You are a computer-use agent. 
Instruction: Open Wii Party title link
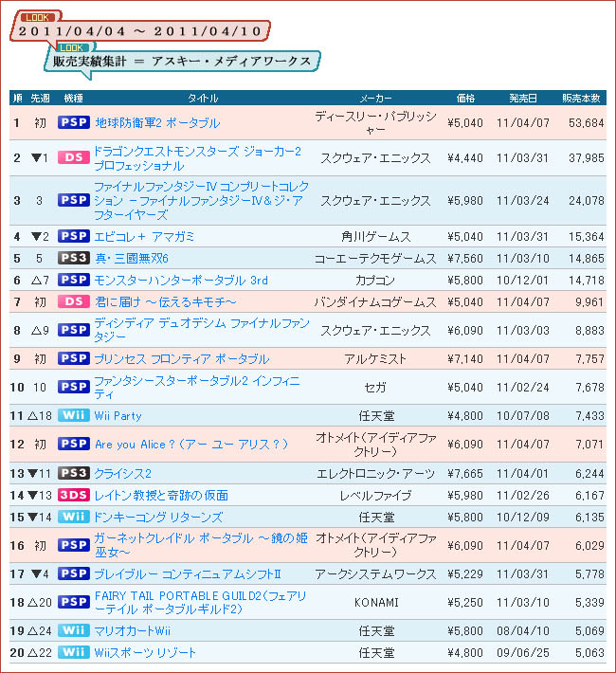tap(118, 416)
